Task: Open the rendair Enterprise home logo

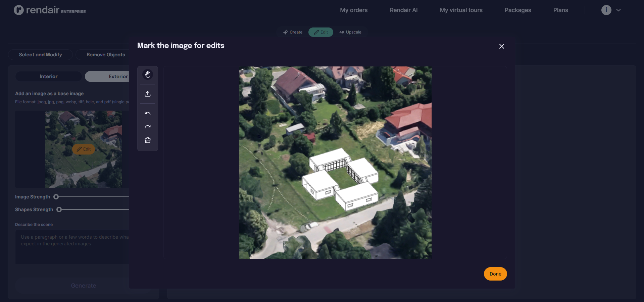Action: 49,10
